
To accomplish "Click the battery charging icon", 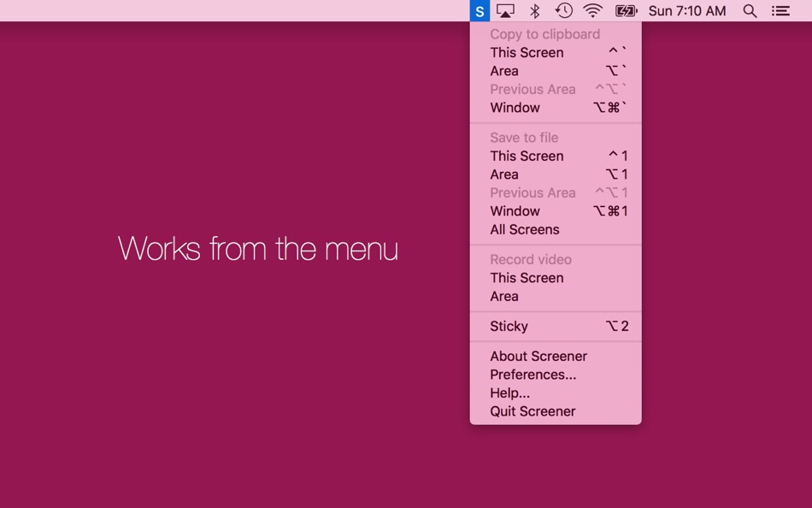I will [626, 11].
